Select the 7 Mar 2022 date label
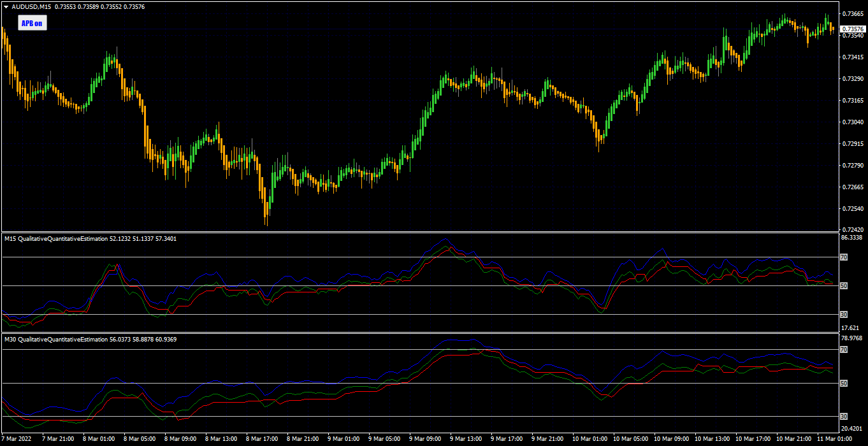Viewport: 868px width, 446px height. pyautogui.click(x=17, y=439)
